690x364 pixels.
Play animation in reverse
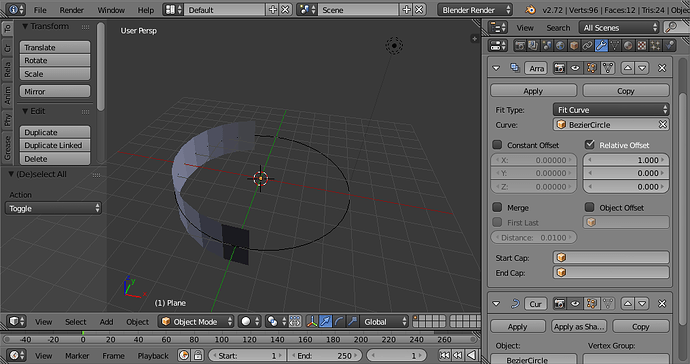point(472,355)
